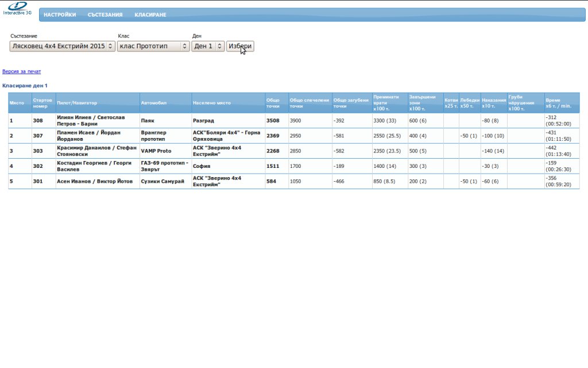
Task: Open the КЛАСИРАНЕ menu
Action: click(x=150, y=15)
